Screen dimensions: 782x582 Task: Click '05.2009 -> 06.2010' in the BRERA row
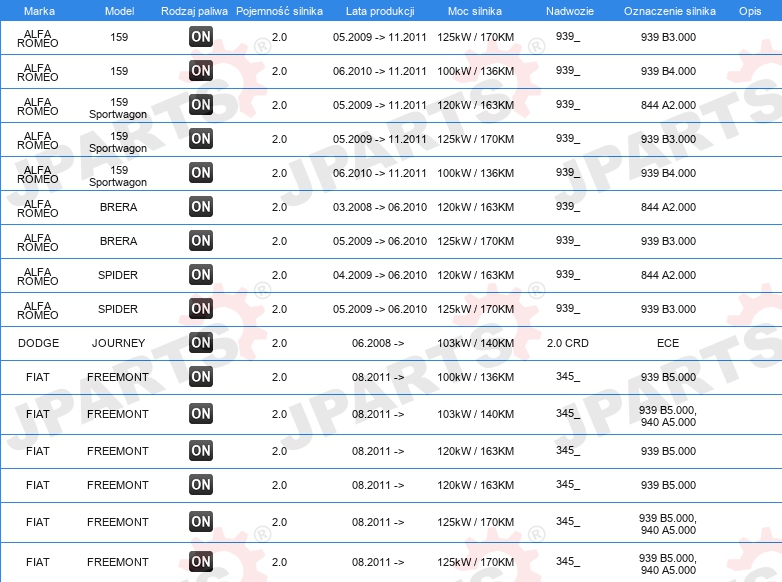pyautogui.click(x=380, y=241)
